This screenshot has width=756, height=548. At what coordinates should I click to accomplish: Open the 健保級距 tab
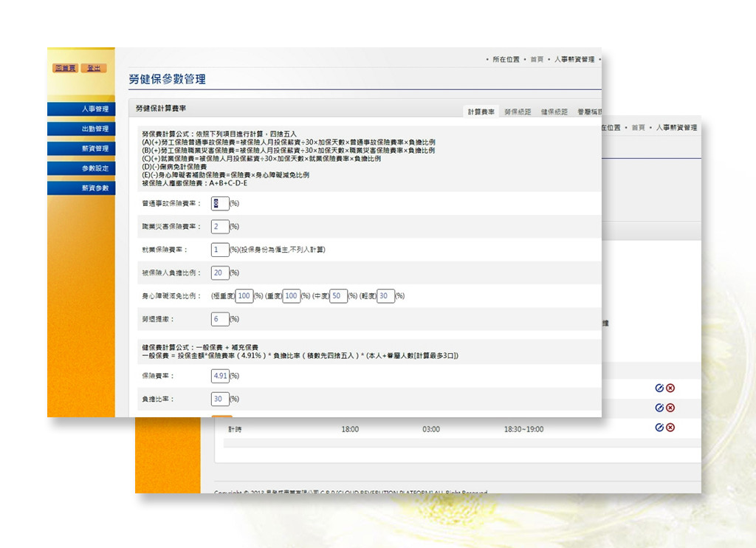(x=554, y=112)
